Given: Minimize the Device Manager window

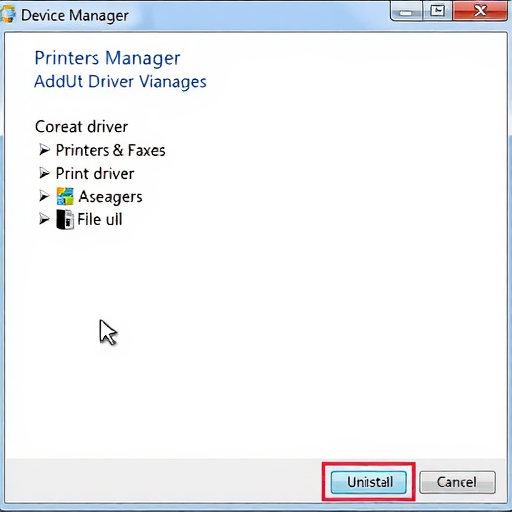Looking at the screenshot, I should point(406,12).
